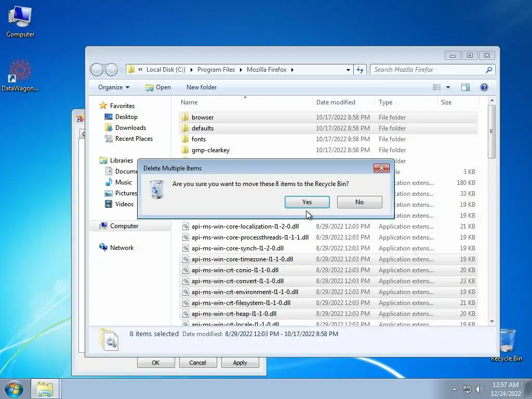
Task: Open the DataWagon shortcut on desktop
Action: pyautogui.click(x=20, y=75)
